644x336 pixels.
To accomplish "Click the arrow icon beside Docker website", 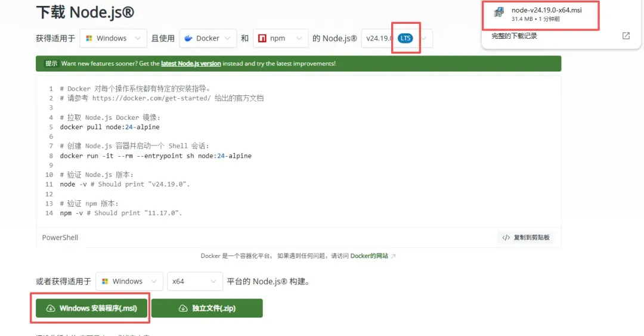I will point(394,256).
